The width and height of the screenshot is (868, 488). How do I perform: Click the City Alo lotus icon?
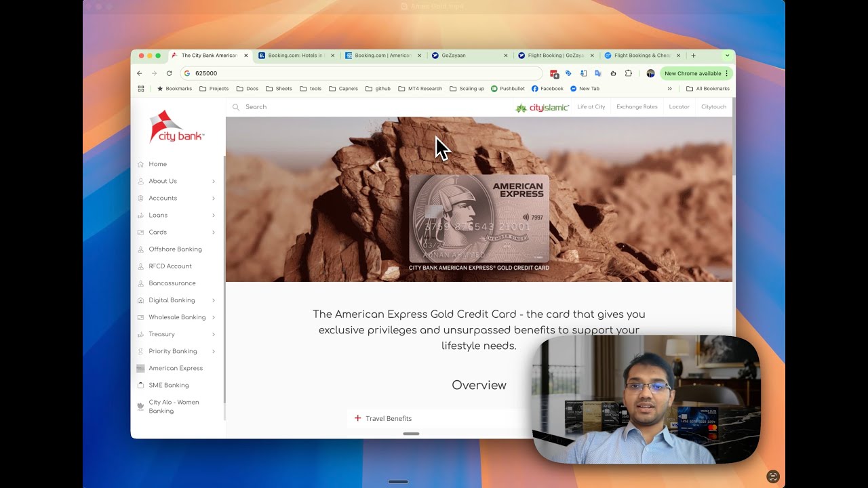pyautogui.click(x=140, y=407)
